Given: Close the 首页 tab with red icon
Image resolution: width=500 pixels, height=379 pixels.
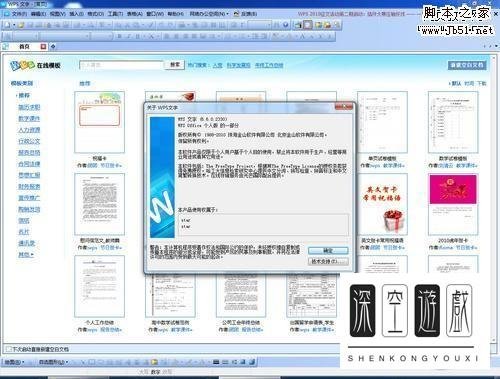Looking at the screenshot, I should (x=43, y=47).
